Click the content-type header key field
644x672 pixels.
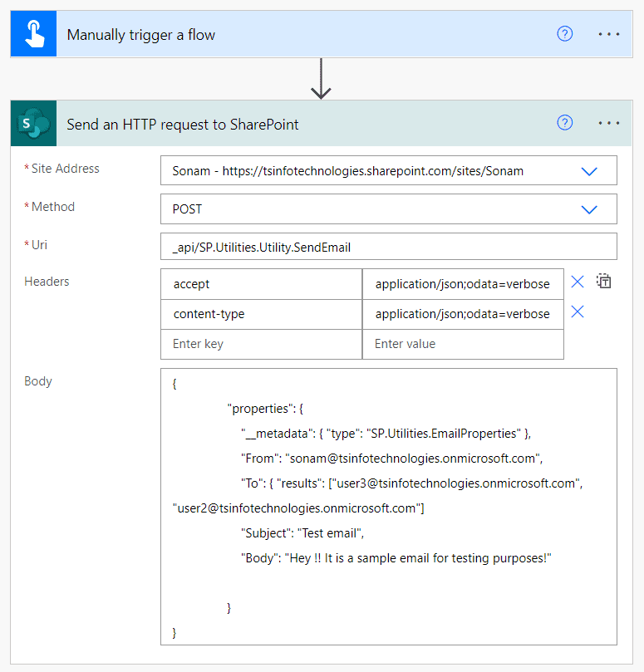(x=261, y=314)
